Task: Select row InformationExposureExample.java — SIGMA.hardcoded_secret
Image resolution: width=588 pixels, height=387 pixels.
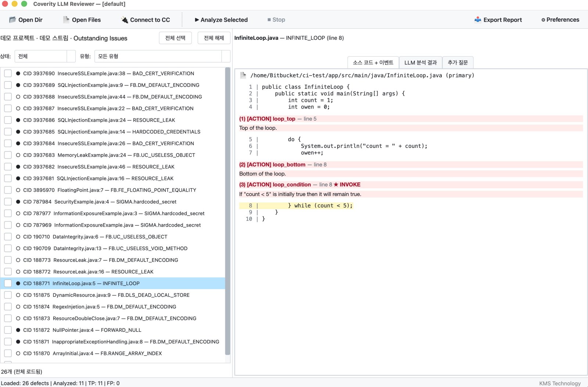Action: pos(112,225)
